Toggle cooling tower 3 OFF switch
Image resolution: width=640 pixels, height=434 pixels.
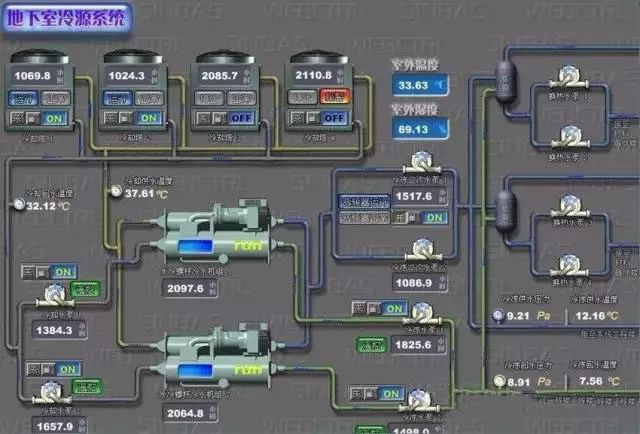tap(238, 117)
